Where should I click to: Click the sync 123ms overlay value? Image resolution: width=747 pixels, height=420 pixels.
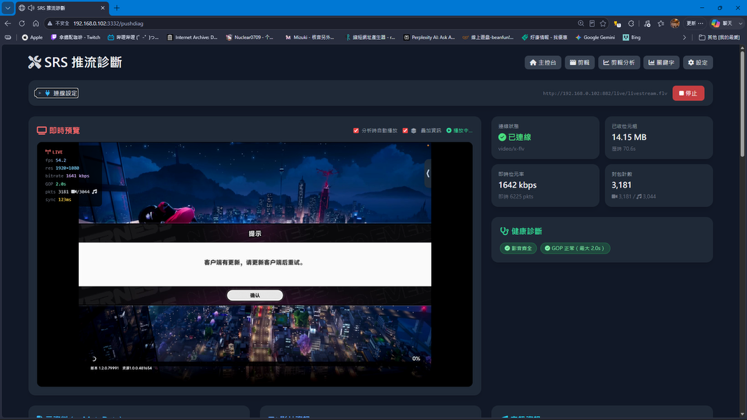[x=64, y=200]
